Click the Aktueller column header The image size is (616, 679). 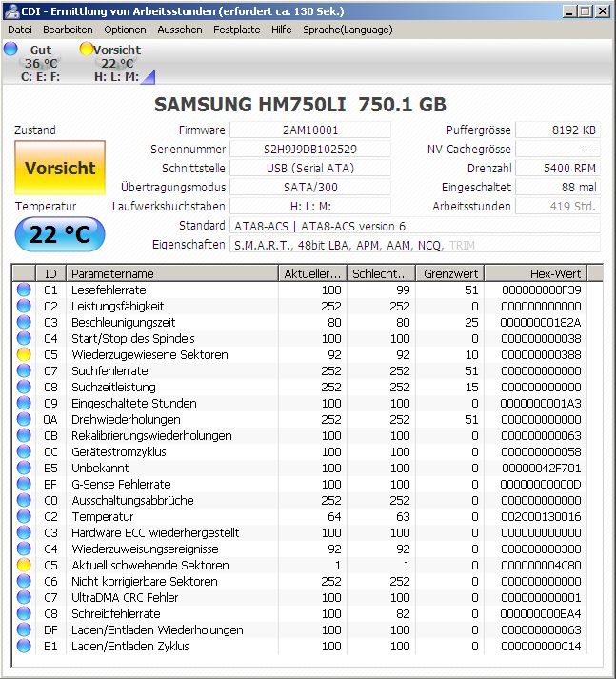[312, 273]
